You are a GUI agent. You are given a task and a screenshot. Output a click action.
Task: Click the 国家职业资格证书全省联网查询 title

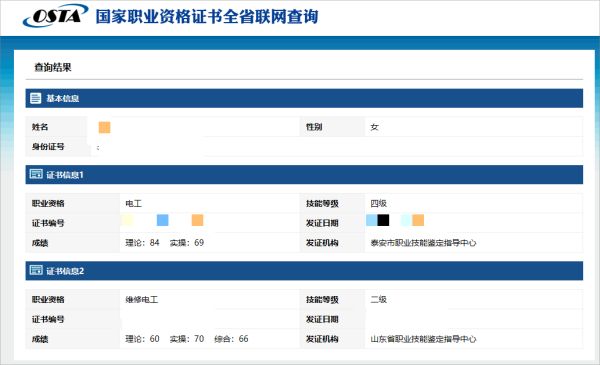[207, 17]
